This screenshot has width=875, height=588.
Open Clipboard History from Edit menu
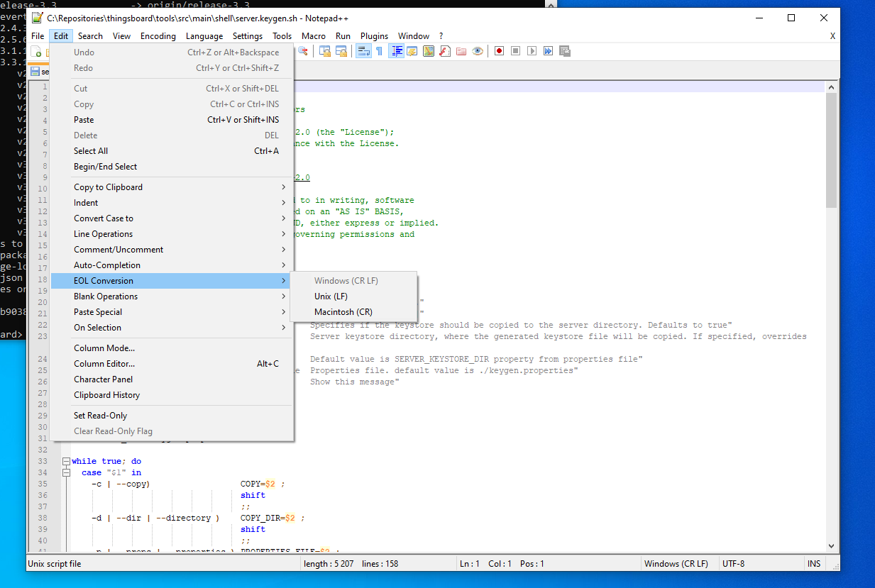tap(172, 395)
